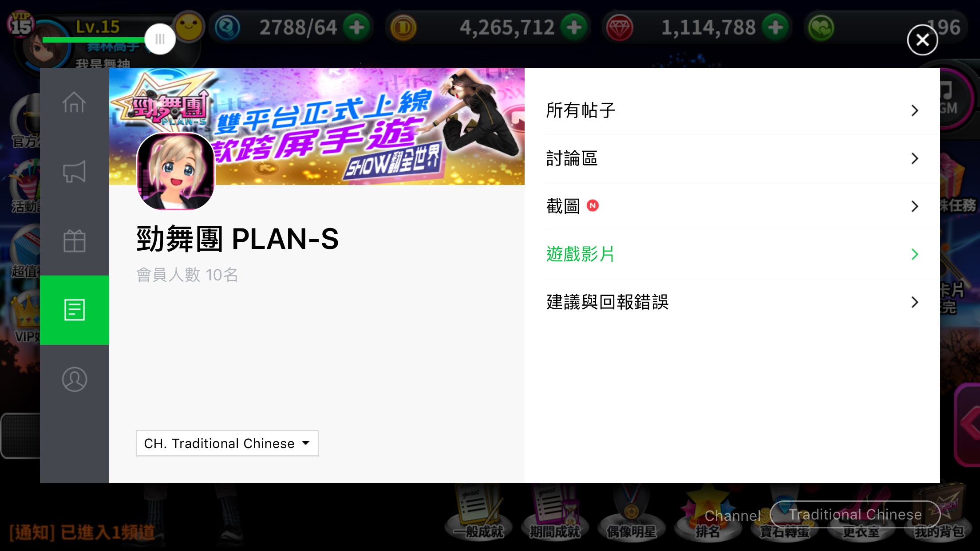Screen dimensions: 980x551
Task: Close the community overlay with X button
Action: 923,40
